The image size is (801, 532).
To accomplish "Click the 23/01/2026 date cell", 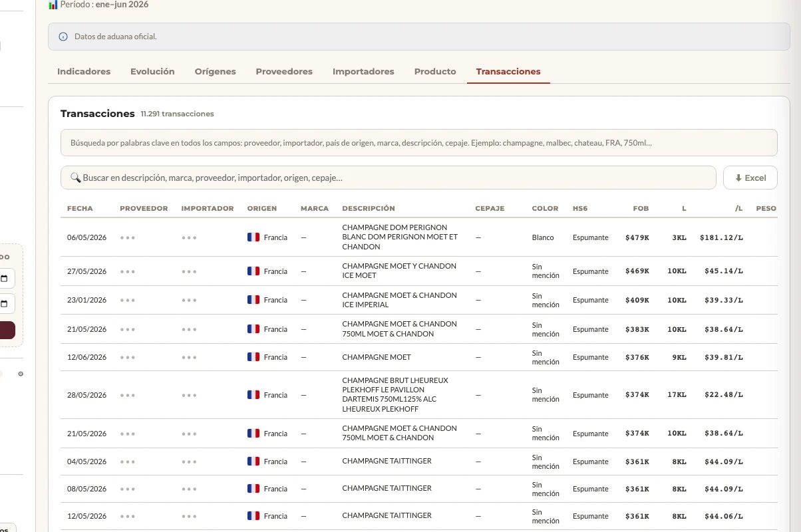I will coord(87,300).
